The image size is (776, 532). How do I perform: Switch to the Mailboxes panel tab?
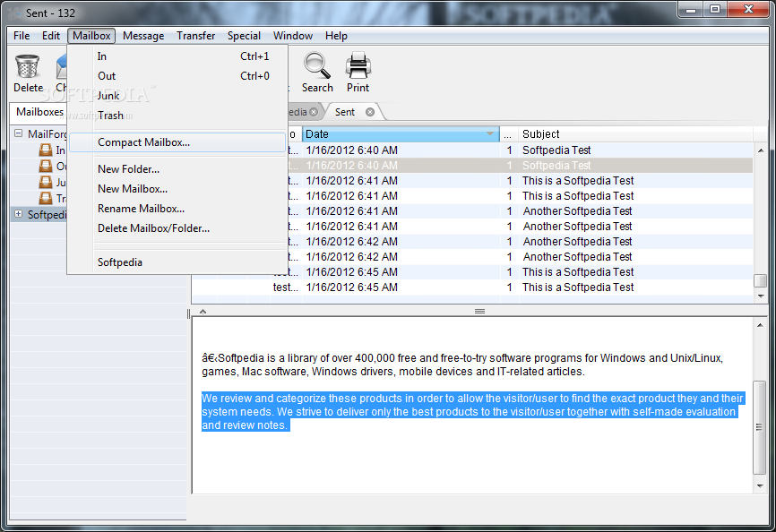coord(39,112)
